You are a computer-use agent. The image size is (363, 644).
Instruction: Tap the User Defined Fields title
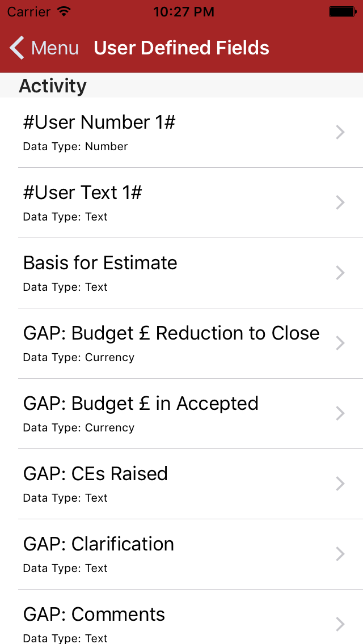pos(181,48)
